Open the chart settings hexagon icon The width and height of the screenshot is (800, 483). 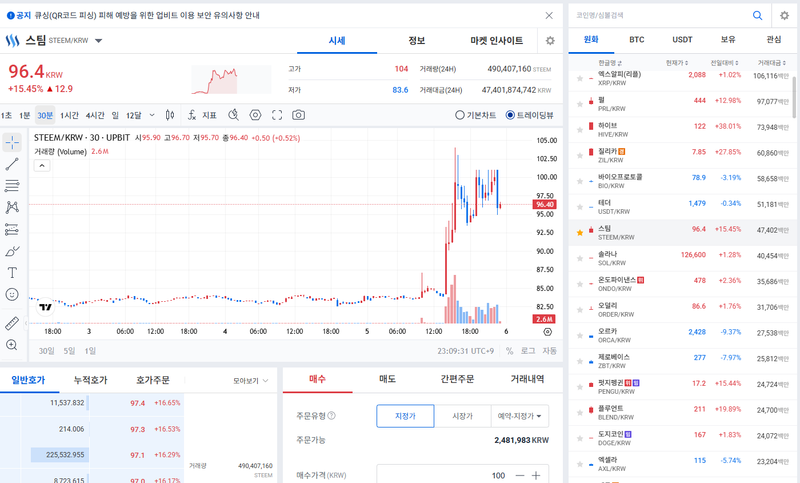[255, 115]
